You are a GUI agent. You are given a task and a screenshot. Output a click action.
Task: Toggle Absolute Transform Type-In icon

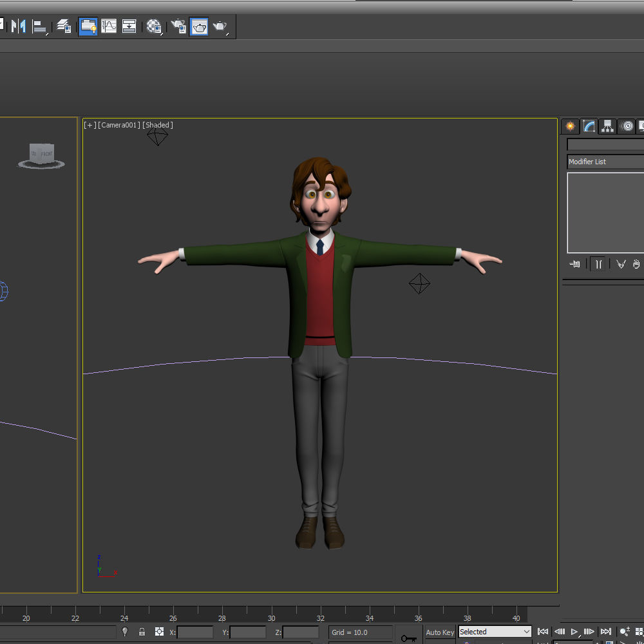[159, 632]
